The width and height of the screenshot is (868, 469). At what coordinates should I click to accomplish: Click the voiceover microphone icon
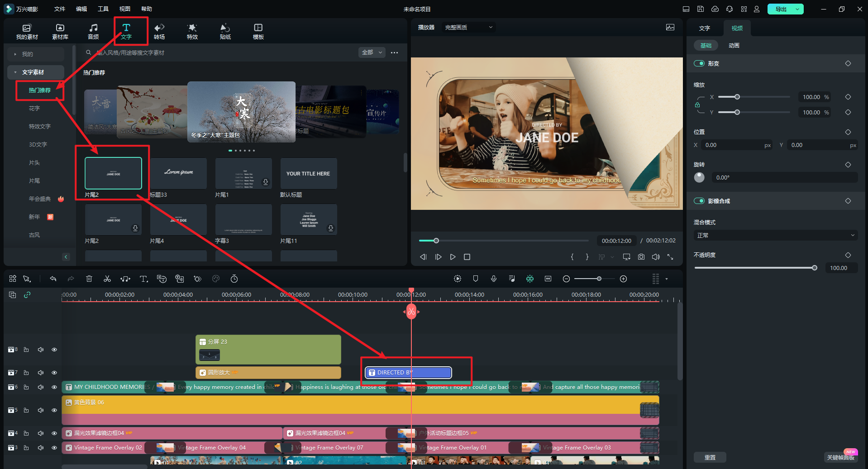coord(494,279)
